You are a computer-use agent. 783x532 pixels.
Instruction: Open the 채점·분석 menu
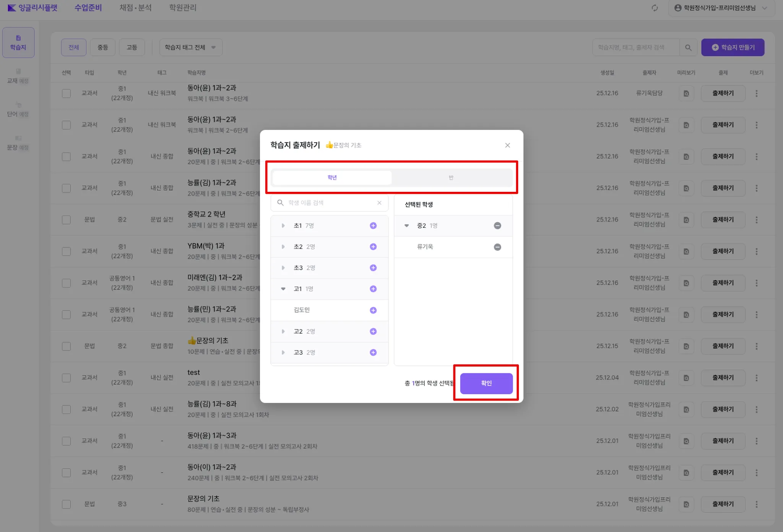click(x=135, y=8)
